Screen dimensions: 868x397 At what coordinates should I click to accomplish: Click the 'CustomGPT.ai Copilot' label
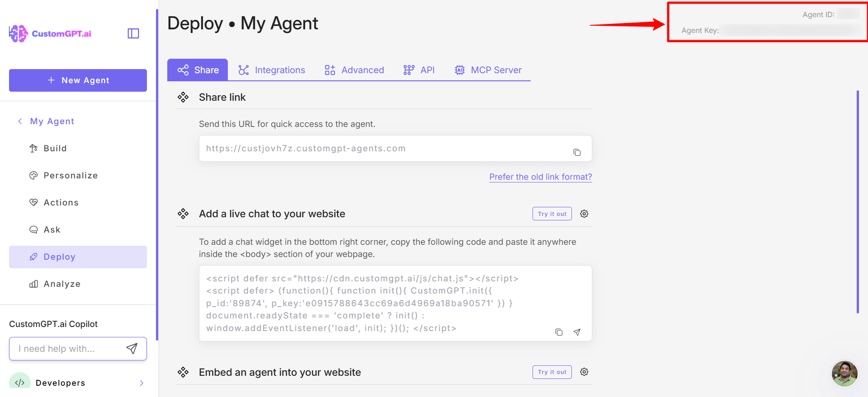[x=53, y=324]
